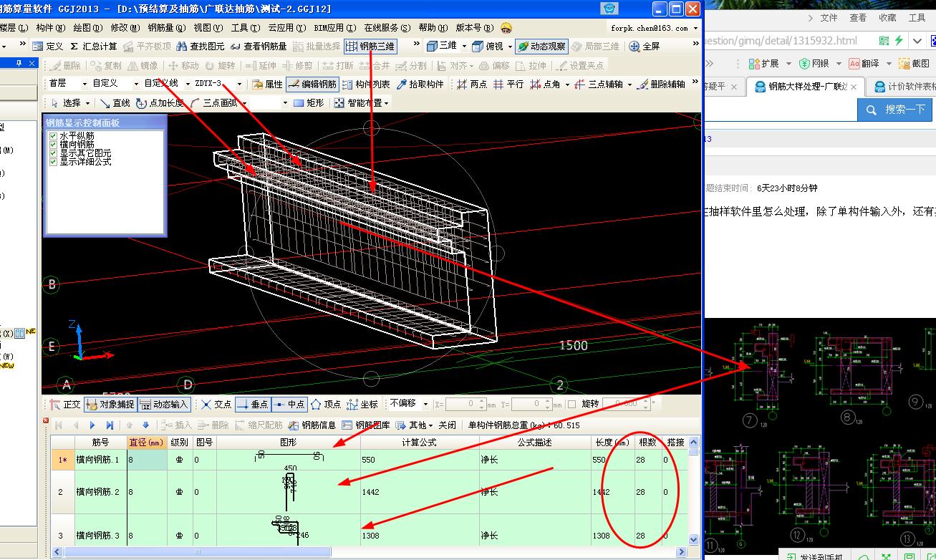
Task: Open the 工具 menu
Action: coord(244,28)
